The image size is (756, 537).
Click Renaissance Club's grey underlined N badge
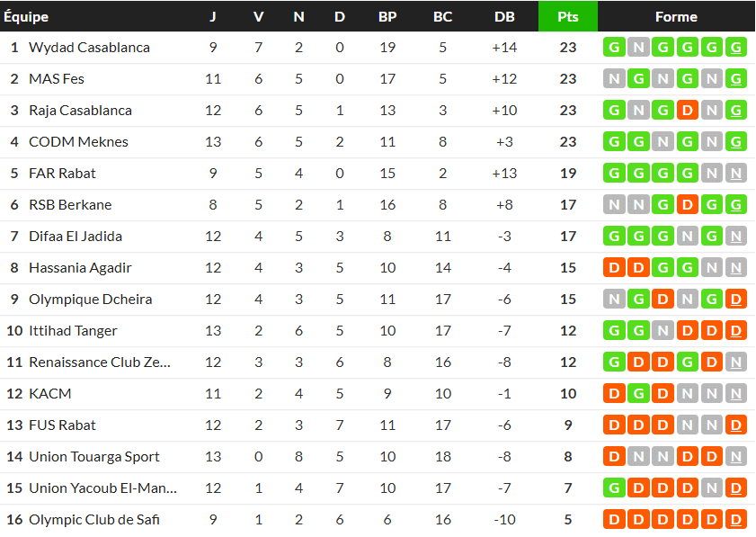[736, 362]
